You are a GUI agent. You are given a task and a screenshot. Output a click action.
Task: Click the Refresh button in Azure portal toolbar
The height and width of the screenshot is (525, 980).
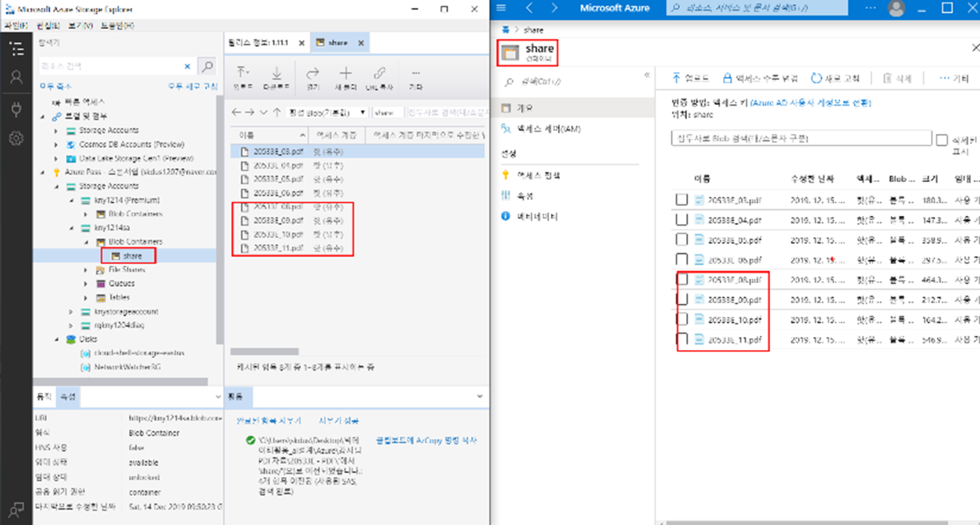coord(835,78)
